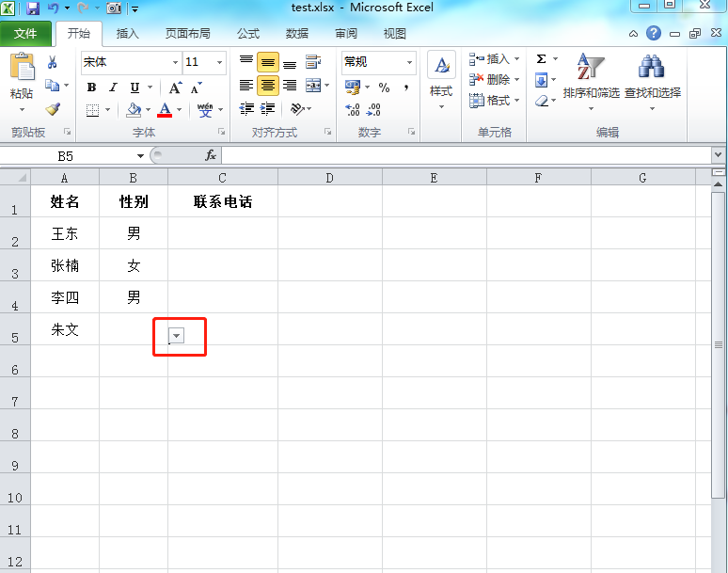
Task: Click the borders icon
Action: tap(92, 110)
